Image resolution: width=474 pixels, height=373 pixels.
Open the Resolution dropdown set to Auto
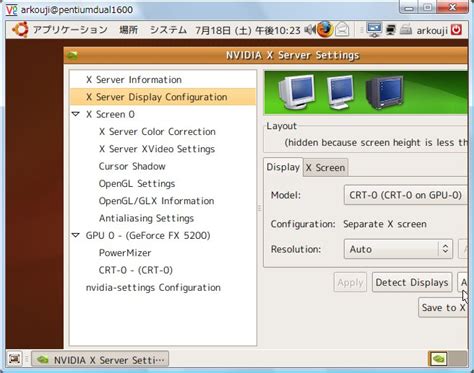[398, 249]
